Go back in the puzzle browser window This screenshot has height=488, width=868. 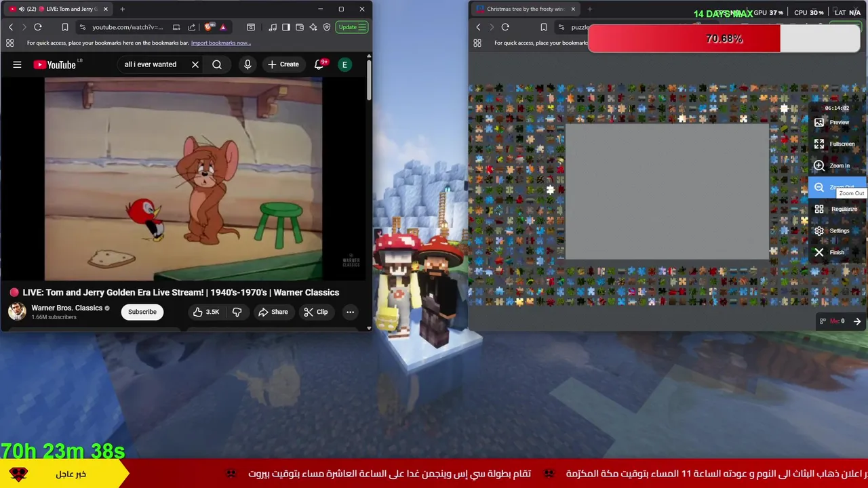click(478, 27)
